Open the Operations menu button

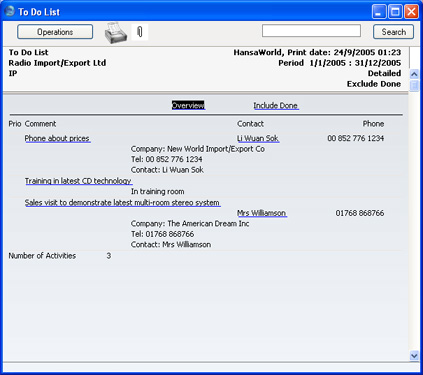[x=55, y=32]
